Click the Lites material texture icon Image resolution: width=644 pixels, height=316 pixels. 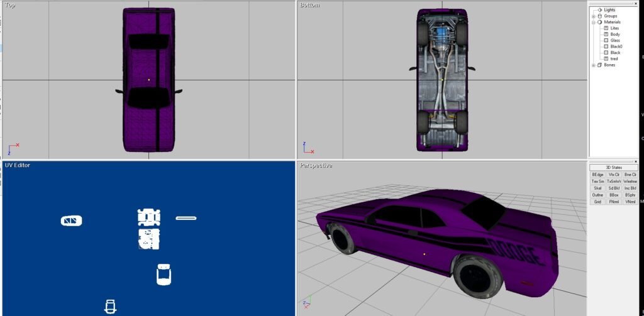click(x=606, y=28)
